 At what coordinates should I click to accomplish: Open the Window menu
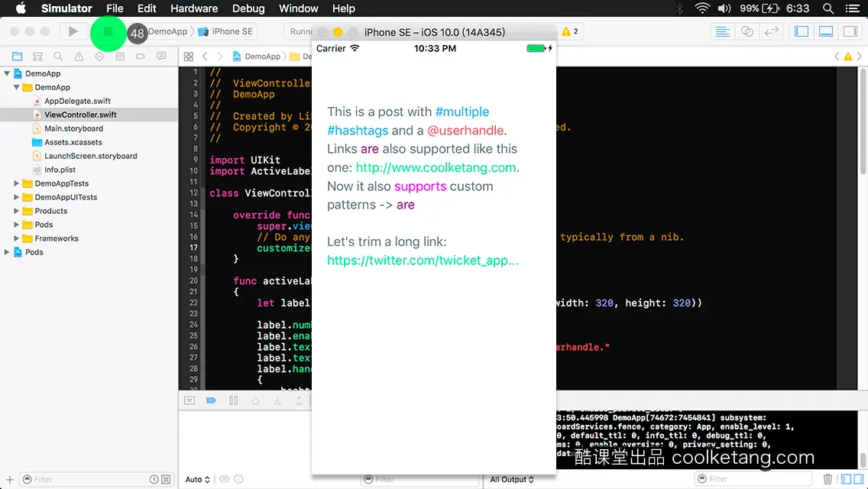pyautogui.click(x=298, y=8)
